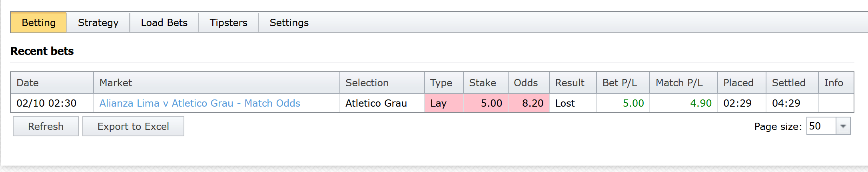Click the Odds column header

tap(525, 83)
